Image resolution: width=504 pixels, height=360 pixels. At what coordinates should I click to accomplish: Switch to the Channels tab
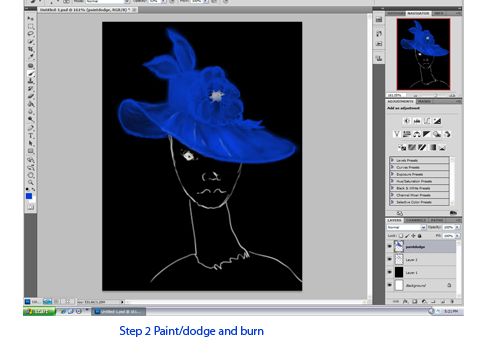click(416, 220)
